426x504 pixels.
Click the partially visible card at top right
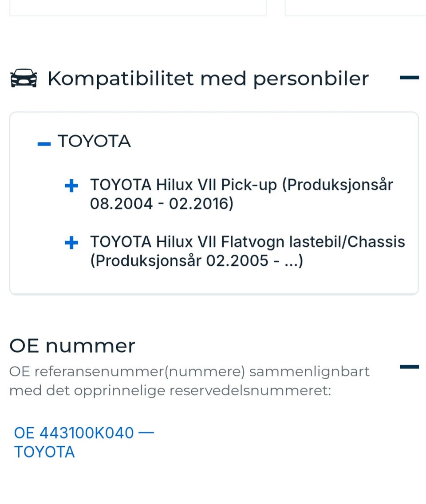355,8
